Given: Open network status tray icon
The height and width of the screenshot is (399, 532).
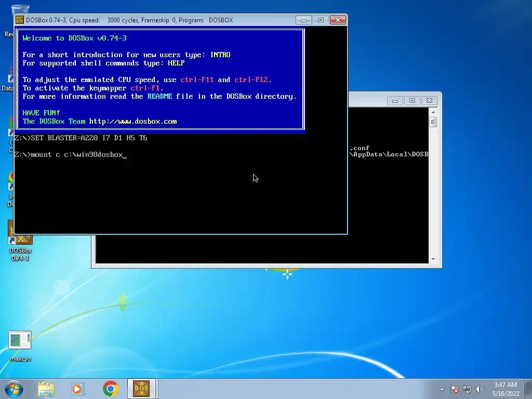Looking at the screenshot, I should [467, 389].
